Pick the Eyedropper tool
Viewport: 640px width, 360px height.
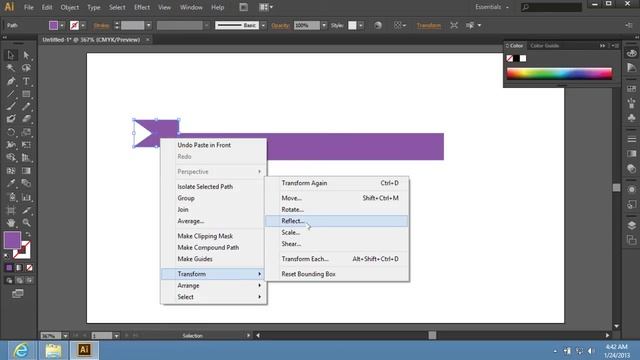click(11, 184)
